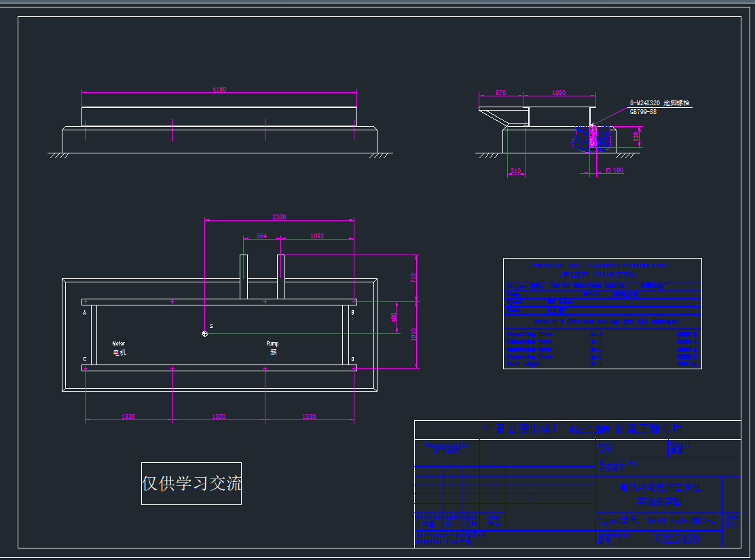Click the 1093 dimension value
Image resolution: width=755 pixels, height=560 pixels.
pyautogui.click(x=316, y=236)
